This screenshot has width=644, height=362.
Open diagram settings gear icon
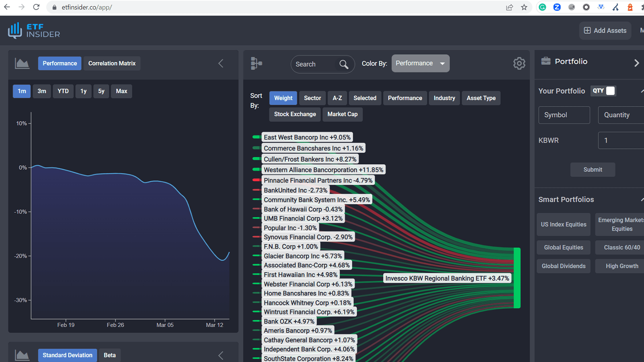pos(519,63)
